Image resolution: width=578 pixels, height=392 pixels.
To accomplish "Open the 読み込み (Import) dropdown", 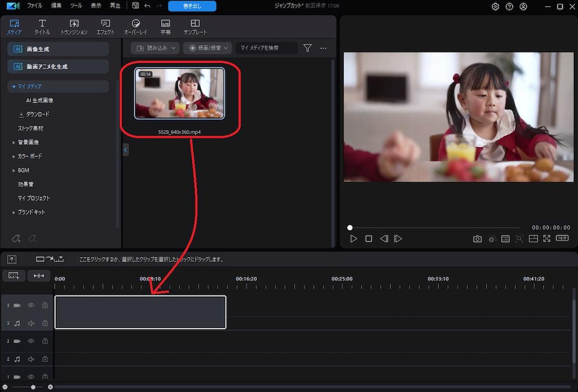I will click(154, 48).
